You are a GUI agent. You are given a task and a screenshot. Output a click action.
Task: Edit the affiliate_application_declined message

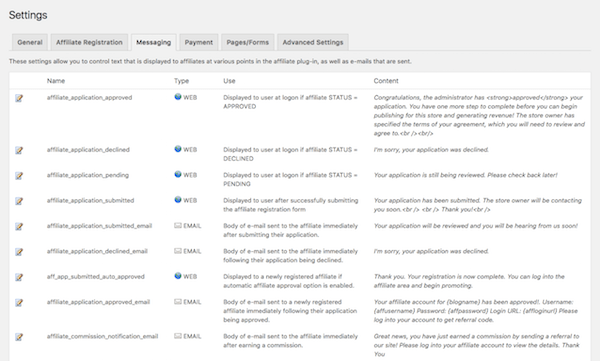point(19,150)
